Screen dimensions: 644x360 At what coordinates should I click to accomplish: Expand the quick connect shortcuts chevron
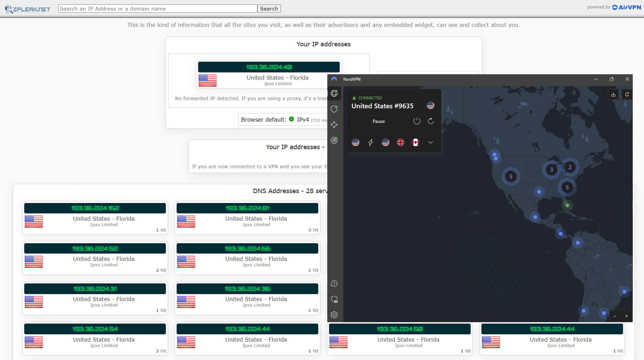coord(431,142)
